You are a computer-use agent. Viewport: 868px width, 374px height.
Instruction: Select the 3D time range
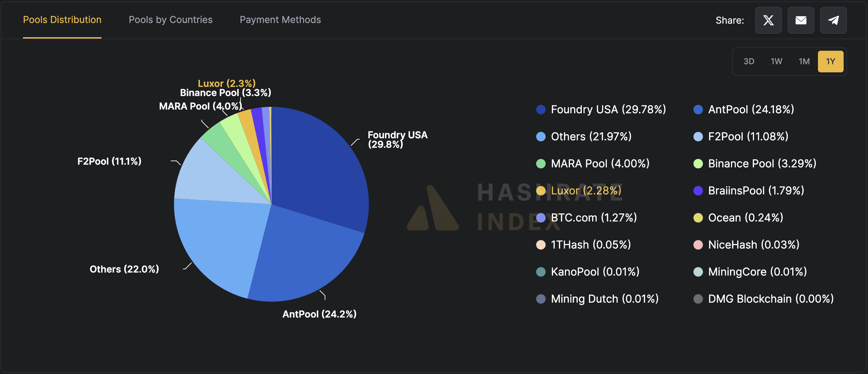[749, 61]
